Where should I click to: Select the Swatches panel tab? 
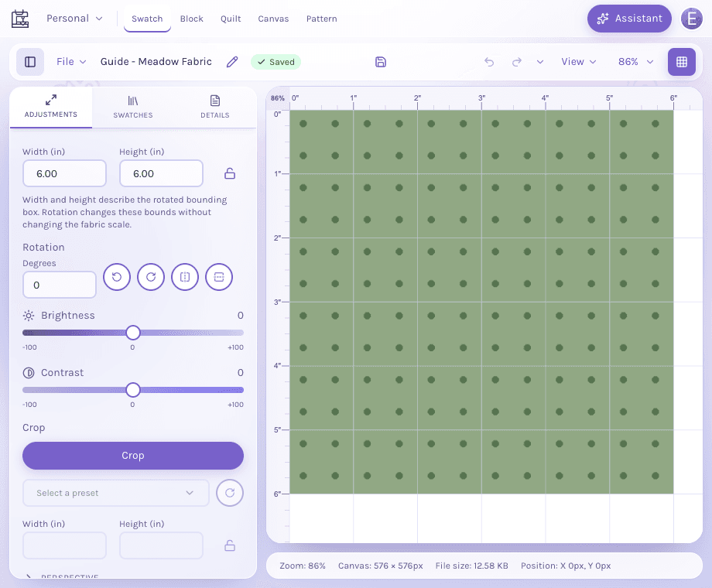click(133, 108)
